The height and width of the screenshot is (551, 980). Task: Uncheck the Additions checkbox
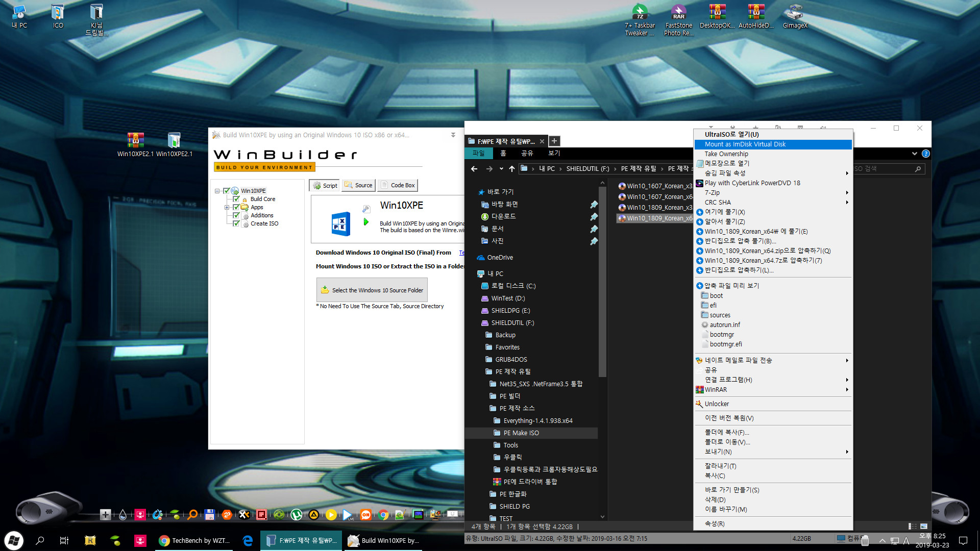pyautogui.click(x=236, y=215)
